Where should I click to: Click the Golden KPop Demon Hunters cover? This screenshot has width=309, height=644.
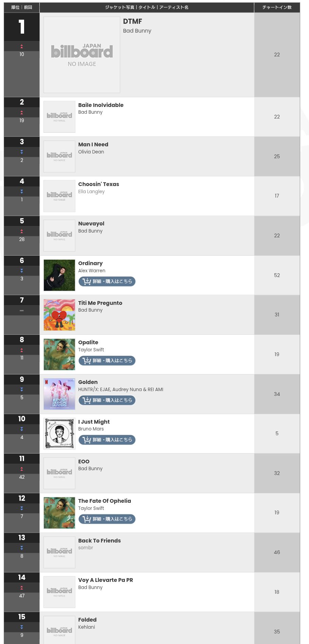point(59,394)
